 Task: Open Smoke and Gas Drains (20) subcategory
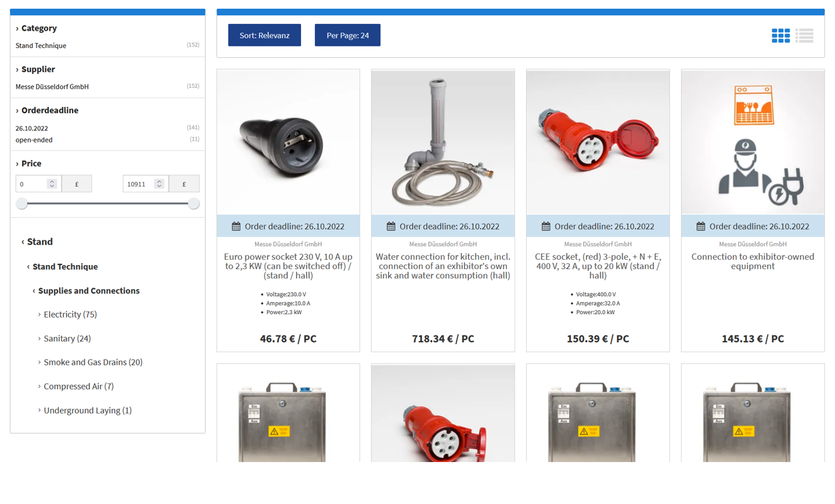pyautogui.click(x=90, y=362)
